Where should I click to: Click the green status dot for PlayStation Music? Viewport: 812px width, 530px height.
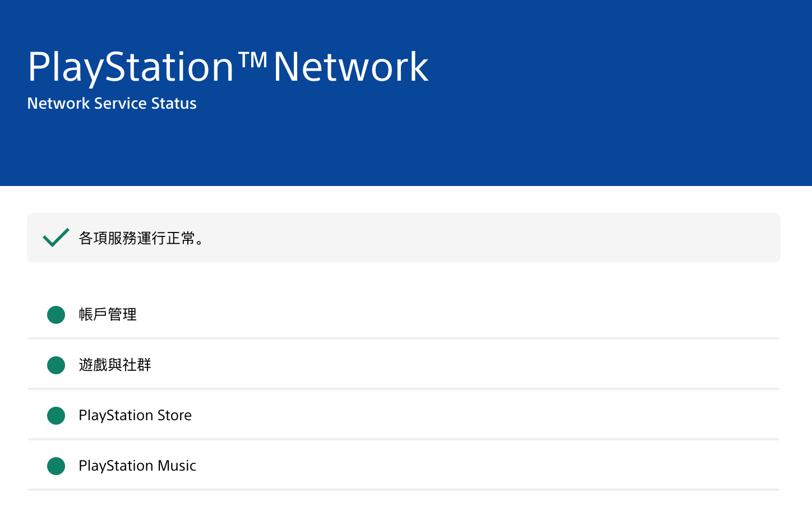click(x=56, y=466)
